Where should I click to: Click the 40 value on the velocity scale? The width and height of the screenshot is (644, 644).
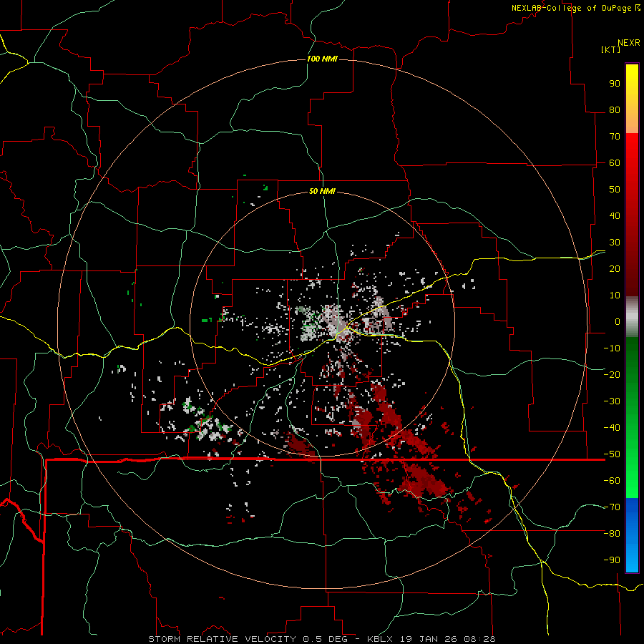615,215
